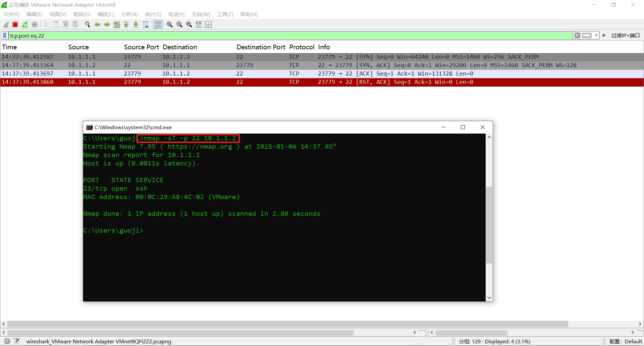Reset packet text to normal size
Viewport: 644px width, 346px height.
click(189, 24)
